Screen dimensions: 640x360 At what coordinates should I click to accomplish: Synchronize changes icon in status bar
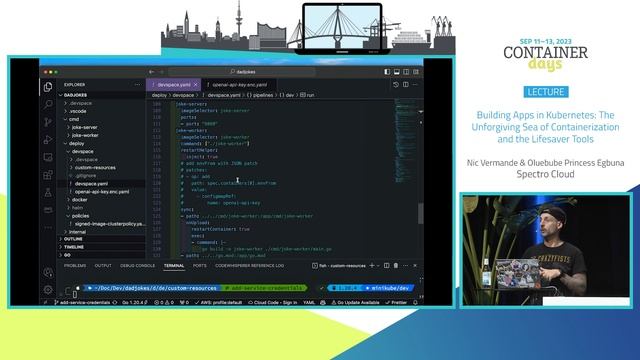[x=115, y=302]
